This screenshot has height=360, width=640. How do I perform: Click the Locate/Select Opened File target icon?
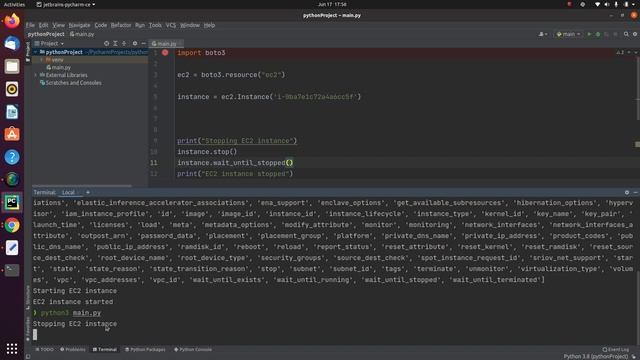(107, 43)
